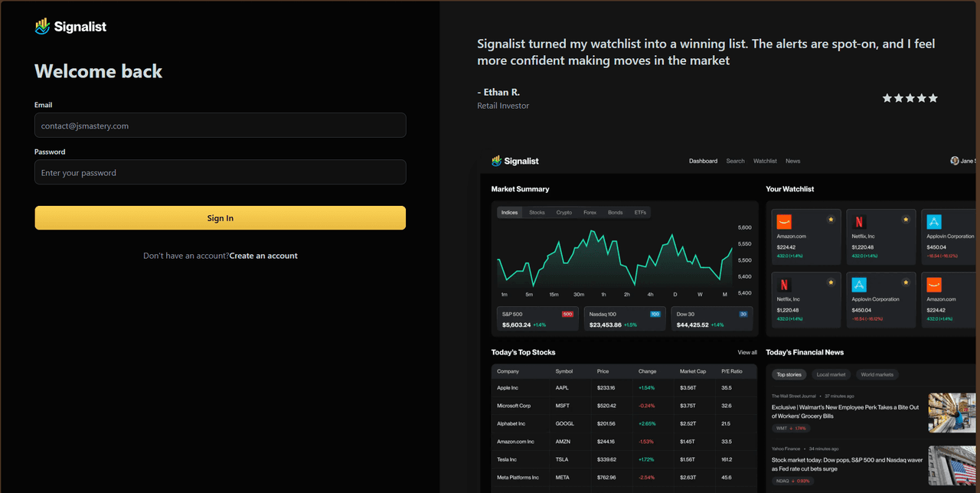Set the chart range to 4h
This screenshot has width=980, height=493.
650,295
